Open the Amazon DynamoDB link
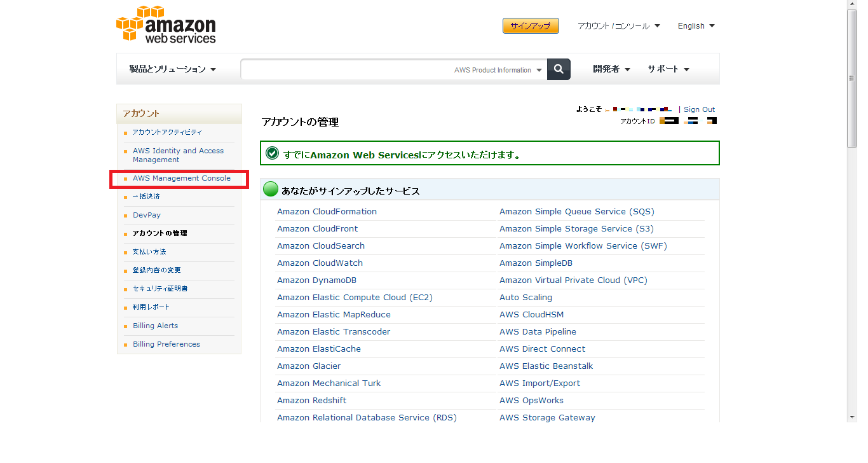 (316, 280)
